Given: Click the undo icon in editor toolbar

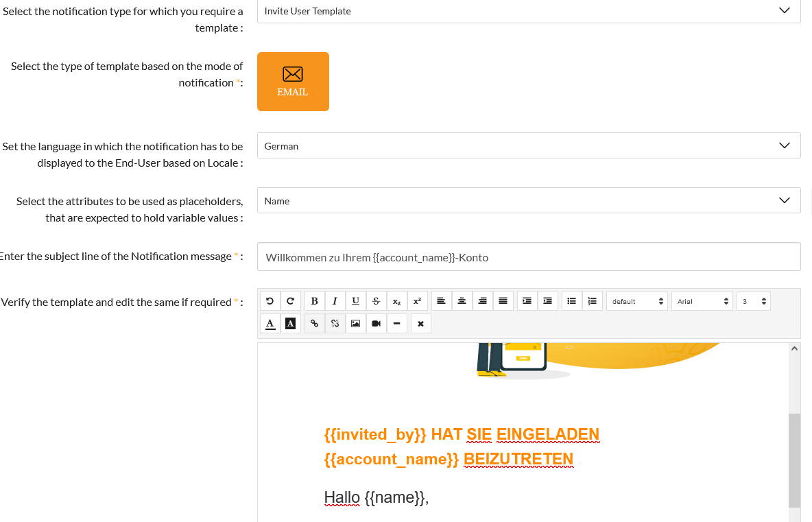Looking at the screenshot, I should coord(270,301).
